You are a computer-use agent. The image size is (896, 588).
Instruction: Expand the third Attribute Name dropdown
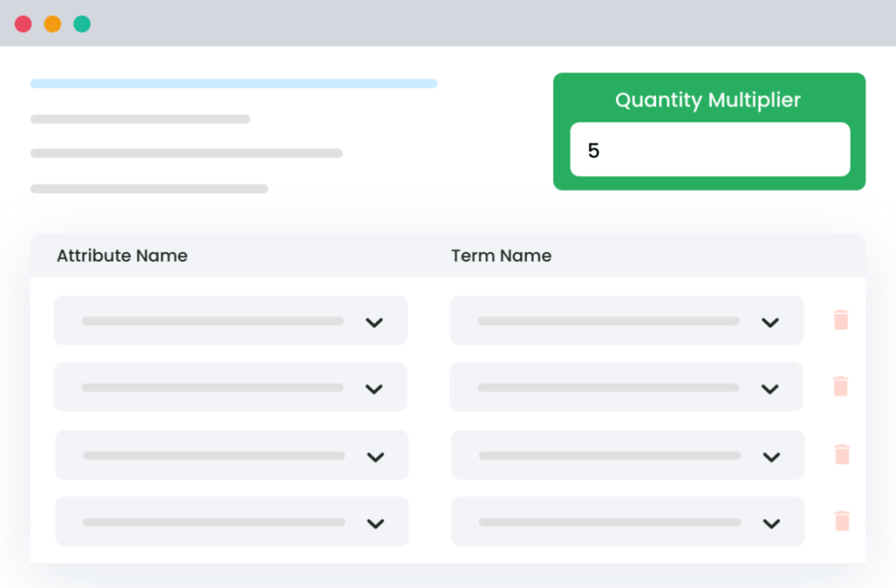pyautogui.click(x=232, y=455)
